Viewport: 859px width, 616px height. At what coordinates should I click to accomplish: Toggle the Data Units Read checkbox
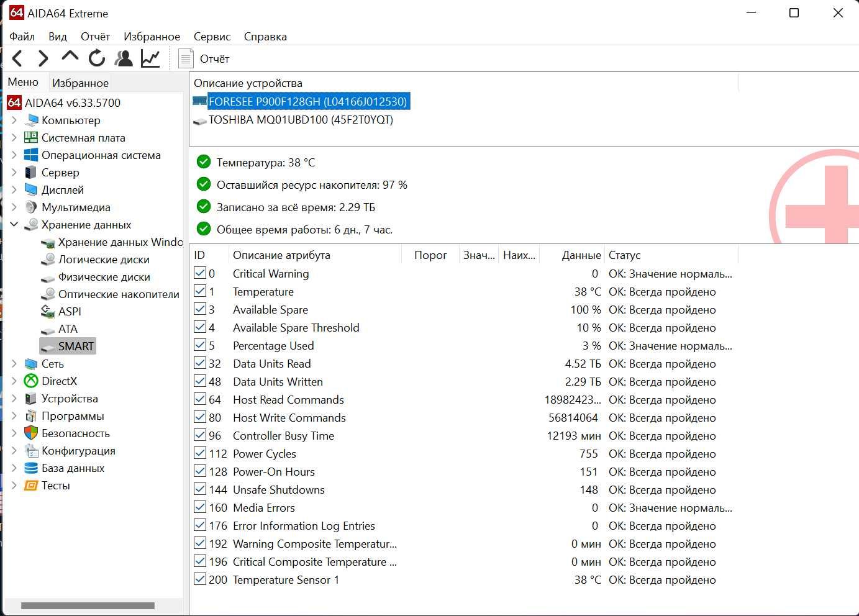(x=200, y=363)
